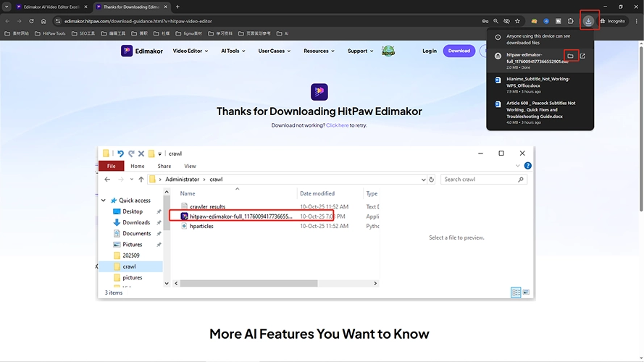
Task: Click the purple Download button
Action: click(x=459, y=51)
